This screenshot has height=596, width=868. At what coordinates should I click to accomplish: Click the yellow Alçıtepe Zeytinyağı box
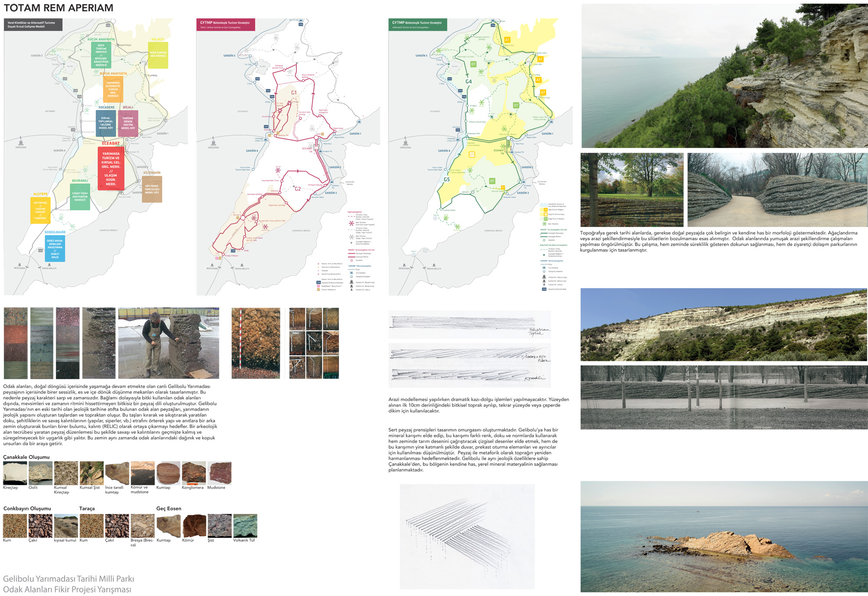click(x=40, y=210)
